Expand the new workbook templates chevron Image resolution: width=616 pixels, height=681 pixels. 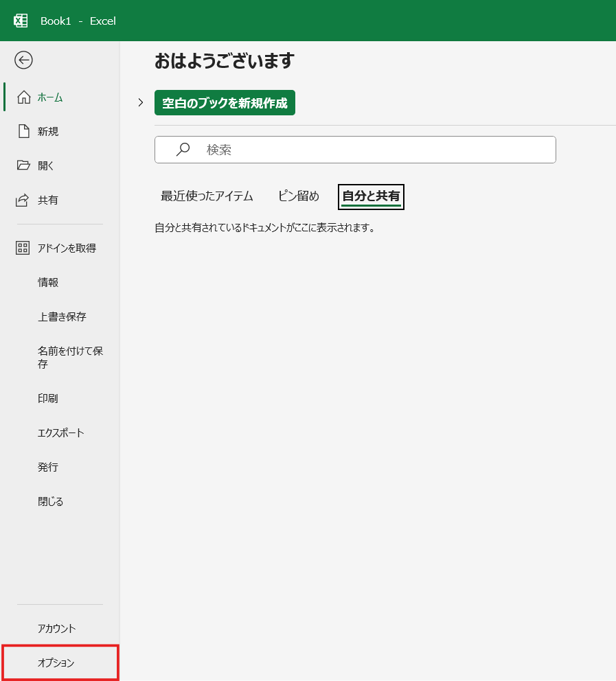tap(140, 103)
